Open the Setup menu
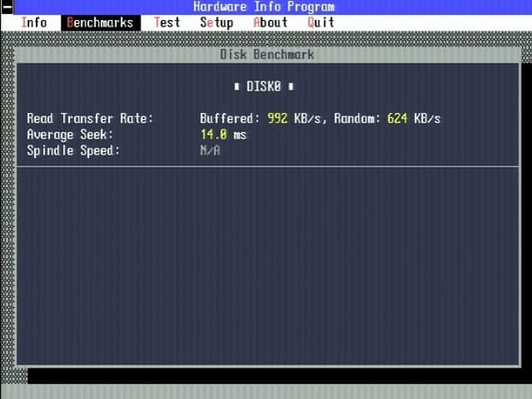 pyautogui.click(x=216, y=22)
